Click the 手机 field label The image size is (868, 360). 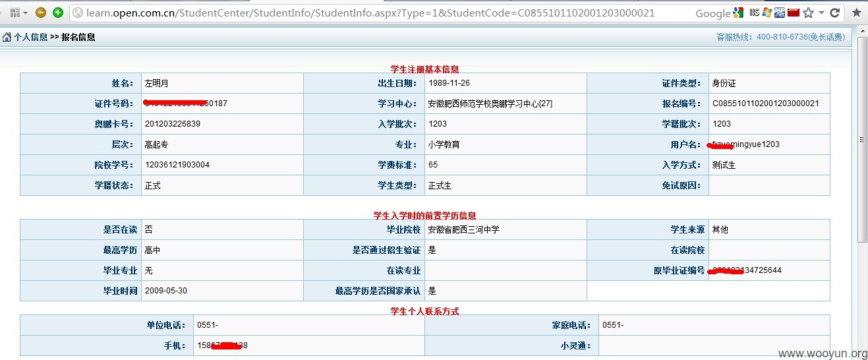(x=175, y=345)
